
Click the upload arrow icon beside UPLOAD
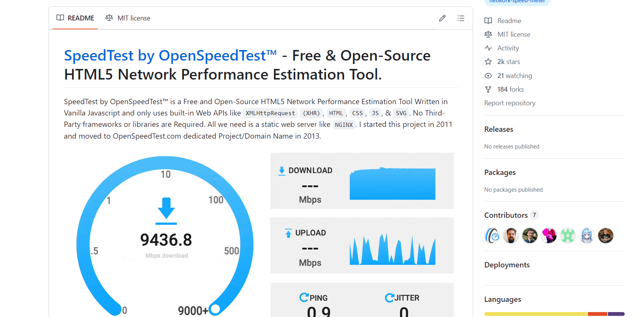point(288,233)
